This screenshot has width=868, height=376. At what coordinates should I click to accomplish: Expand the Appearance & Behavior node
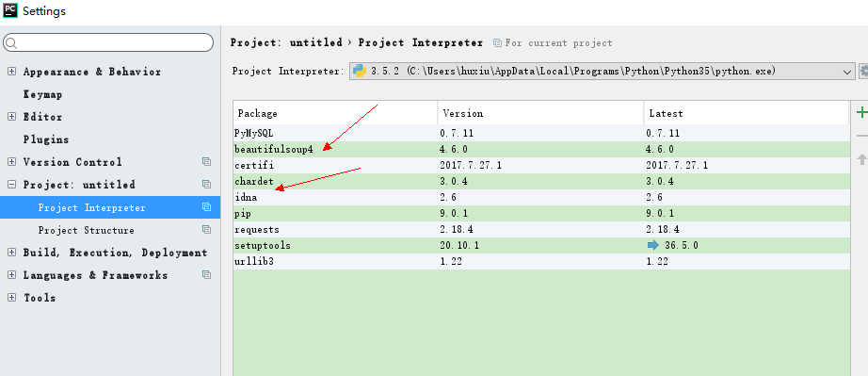pos(11,72)
